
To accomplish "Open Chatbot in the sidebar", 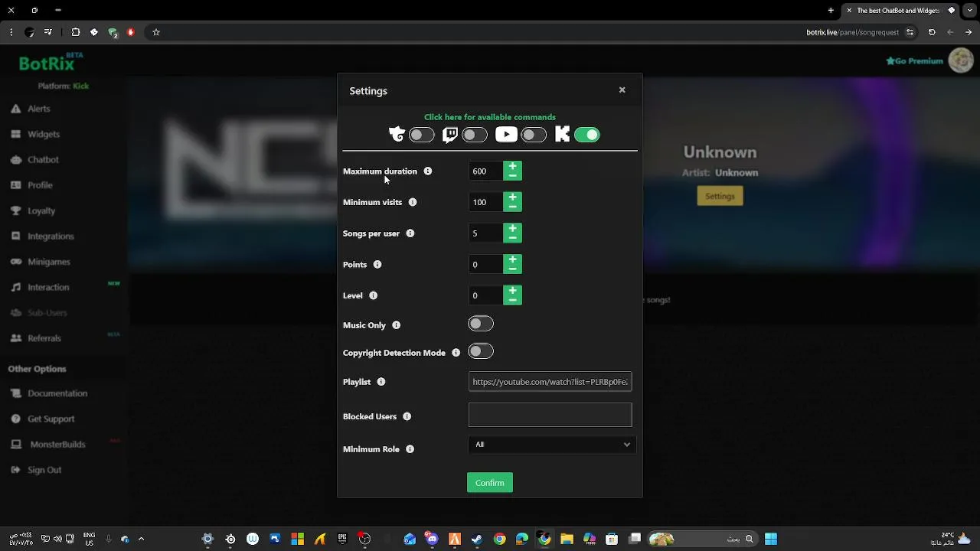I will click(34, 159).
